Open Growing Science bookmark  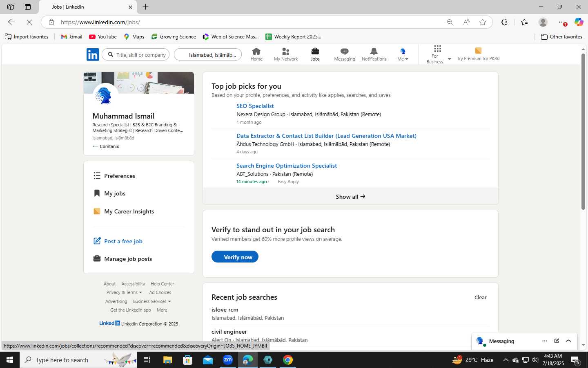[174, 37]
